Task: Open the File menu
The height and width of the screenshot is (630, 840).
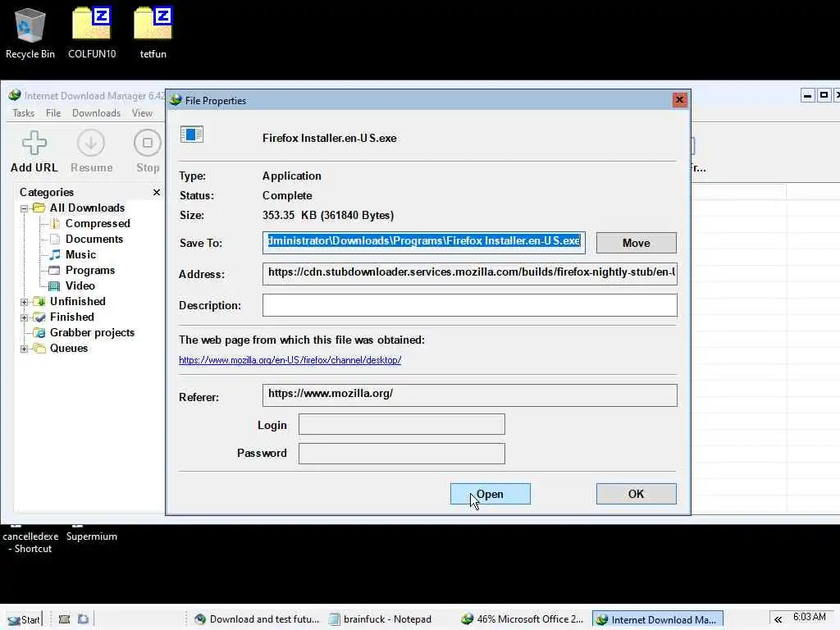Action: pos(53,113)
